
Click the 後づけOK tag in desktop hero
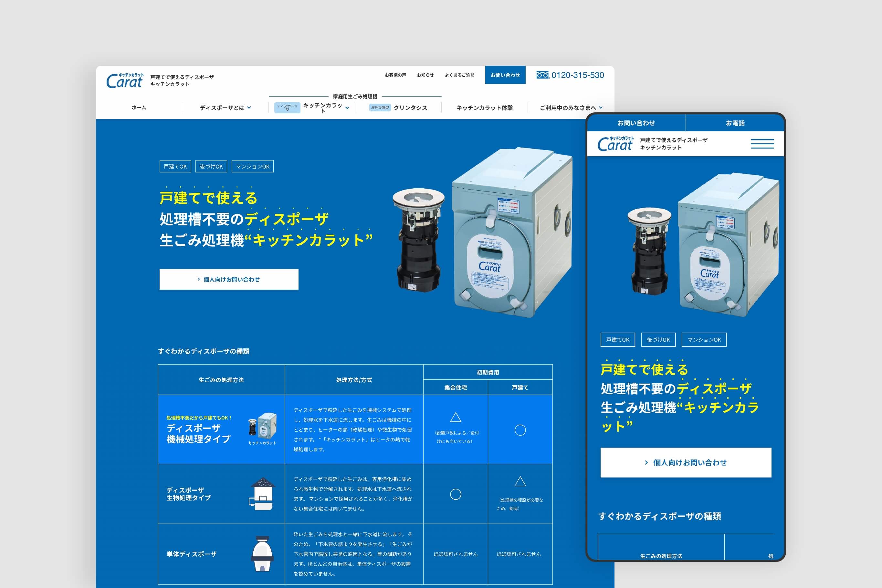(211, 167)
